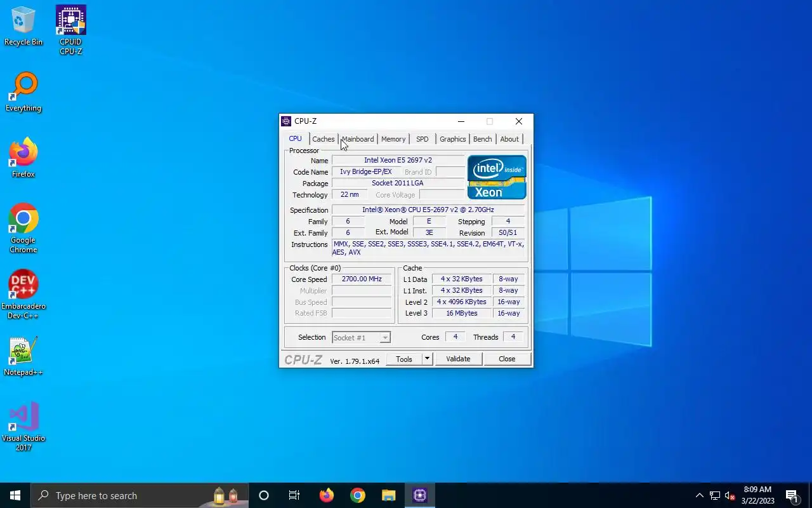Open the Windows Start menu
Screen dimensions: 812x508
[x=15, y=495]
